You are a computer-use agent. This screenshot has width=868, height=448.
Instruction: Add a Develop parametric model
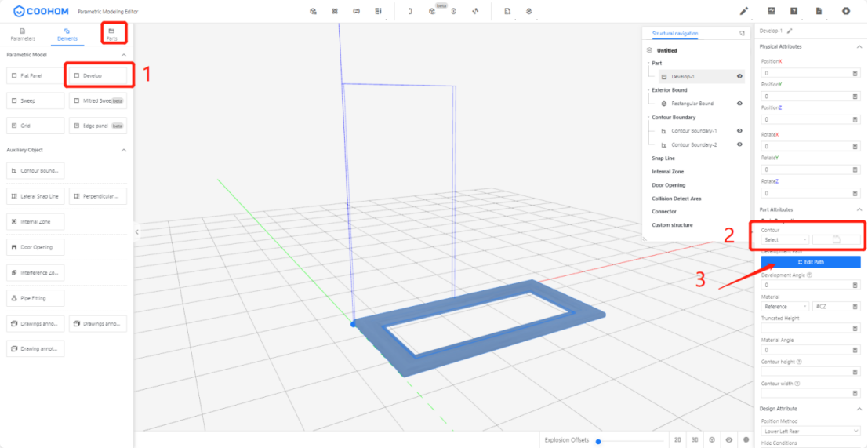(x=98, y=75)
